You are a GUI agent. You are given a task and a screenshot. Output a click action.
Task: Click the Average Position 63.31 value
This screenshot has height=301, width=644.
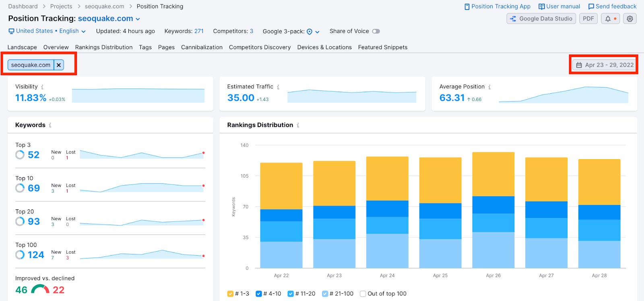tap(452, 98)
